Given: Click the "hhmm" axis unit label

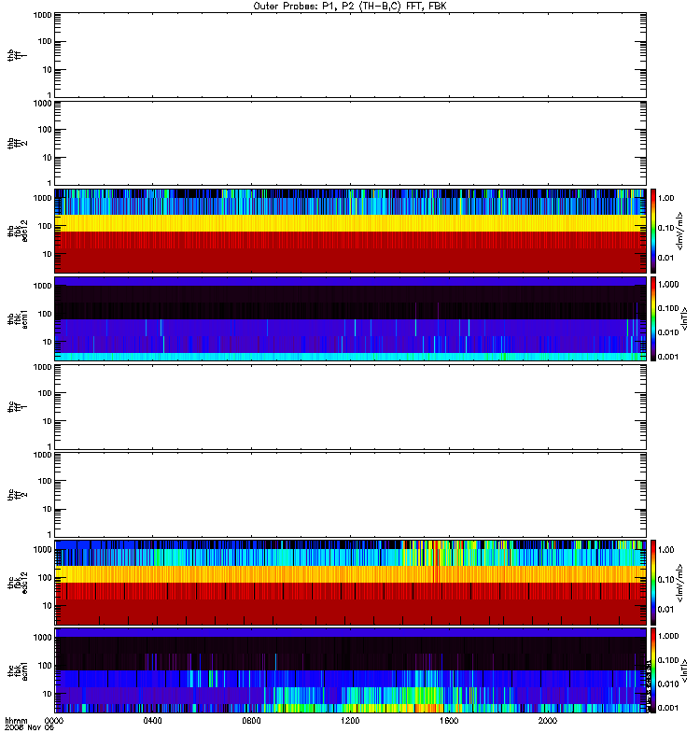Looking at the screenshot, I should coord(16,721).
